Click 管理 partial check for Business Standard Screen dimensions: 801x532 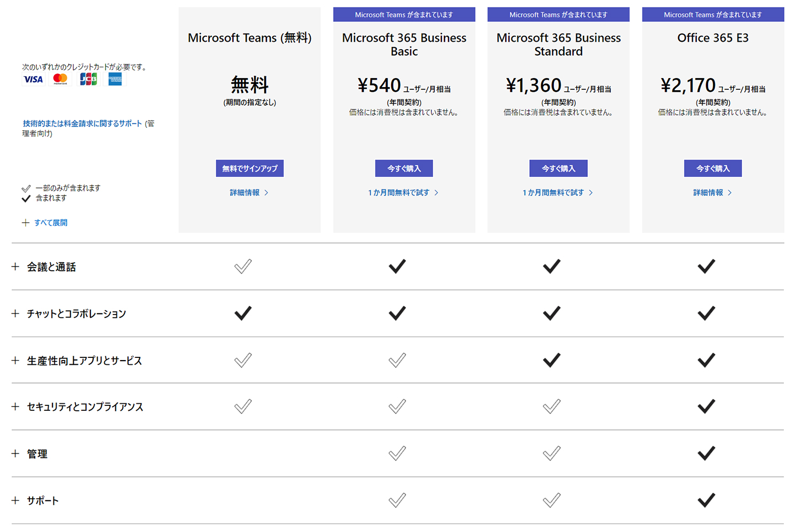552,453
